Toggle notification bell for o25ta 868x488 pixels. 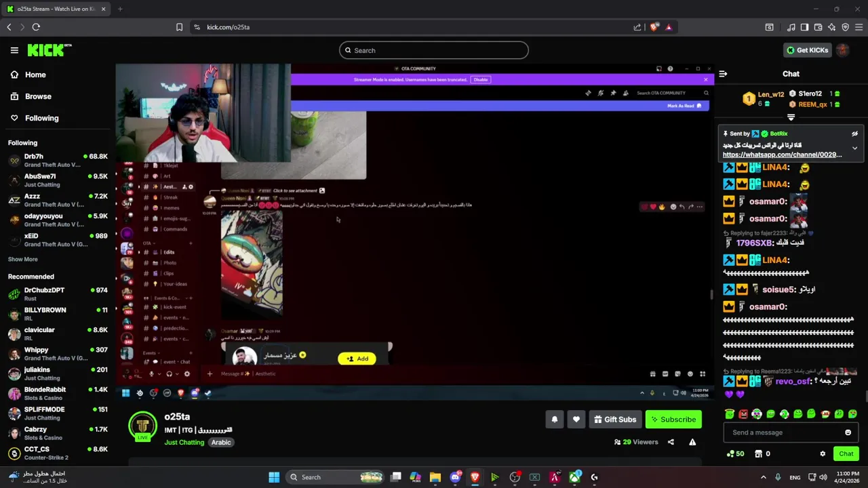pyautogui.click(x=554, y=420)
